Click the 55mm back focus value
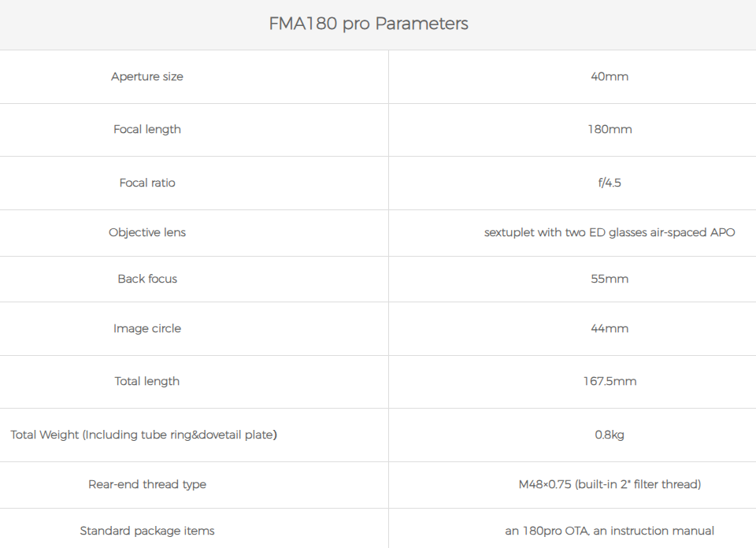 (x=610, y=279)
